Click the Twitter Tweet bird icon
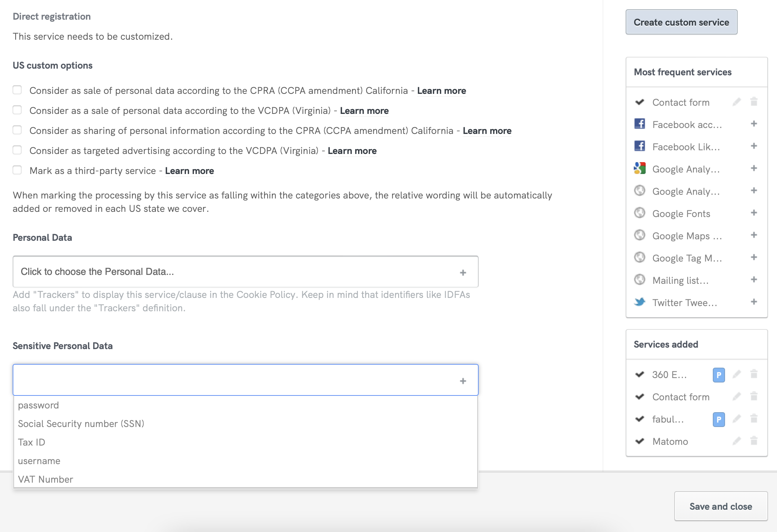Screen dimensions: 777x532 [640, 302]
